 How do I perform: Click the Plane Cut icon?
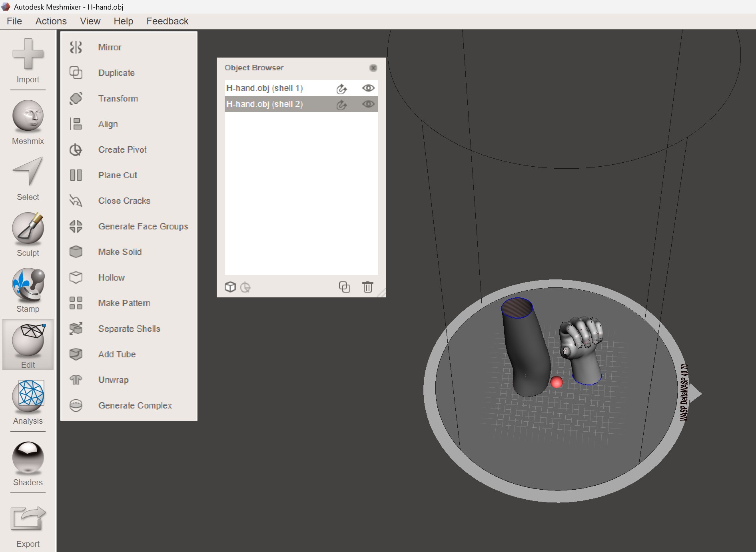point(76,175)
